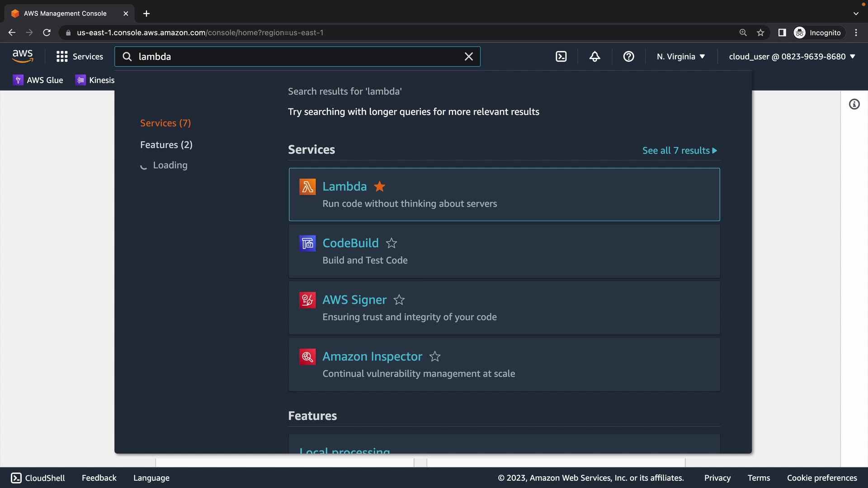The height and width of the screenshot is (488, 868).
Task: Open AWS Glue favorite shortcut
Action: point(38,80)
